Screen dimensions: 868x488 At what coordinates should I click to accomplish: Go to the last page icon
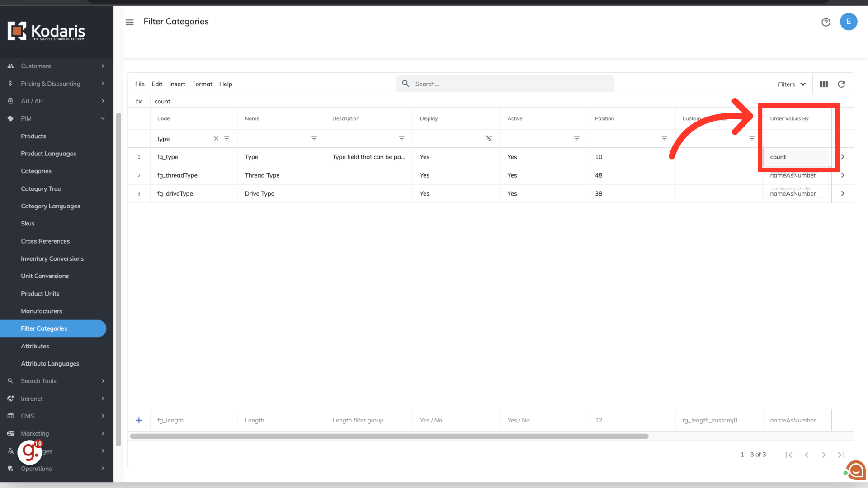pyautogui.click(x=841, y=455)
